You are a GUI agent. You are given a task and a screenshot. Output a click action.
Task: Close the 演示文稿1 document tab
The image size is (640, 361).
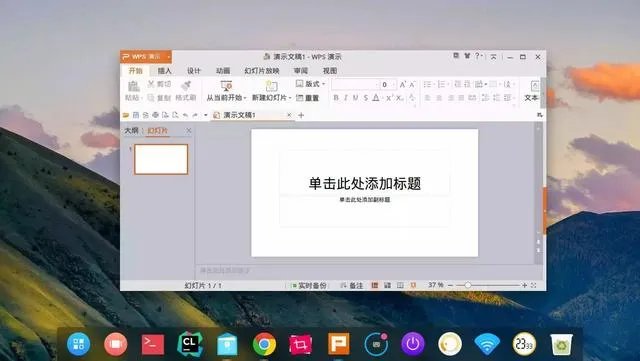(x=289, y=116)
